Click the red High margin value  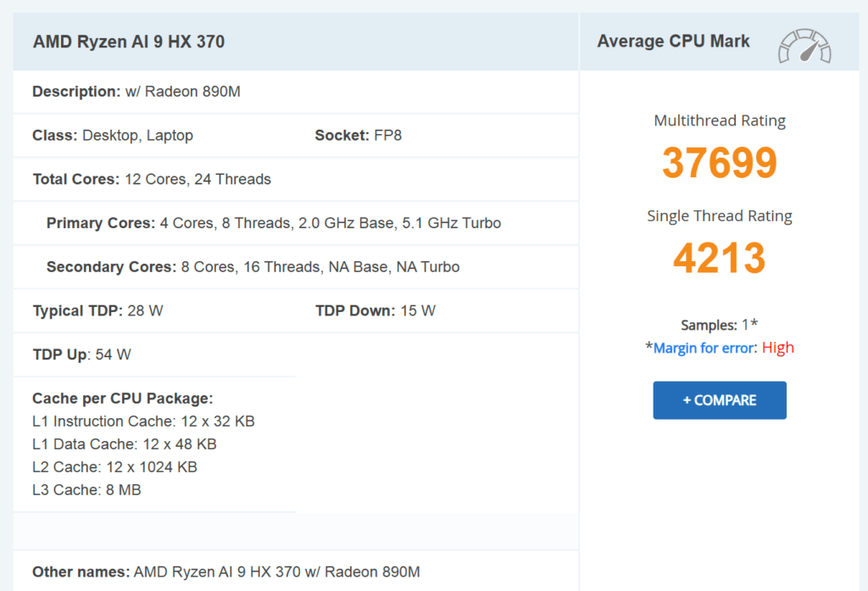[778, 348]
